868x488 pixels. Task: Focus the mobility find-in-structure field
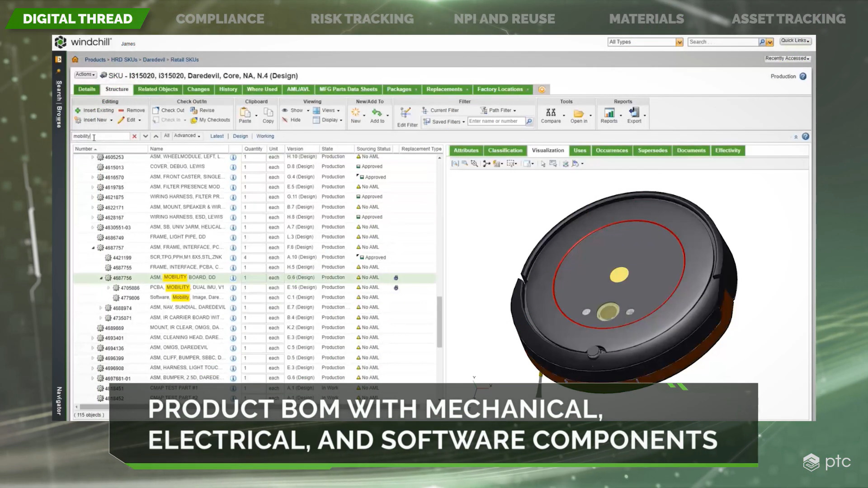[101, 136]
